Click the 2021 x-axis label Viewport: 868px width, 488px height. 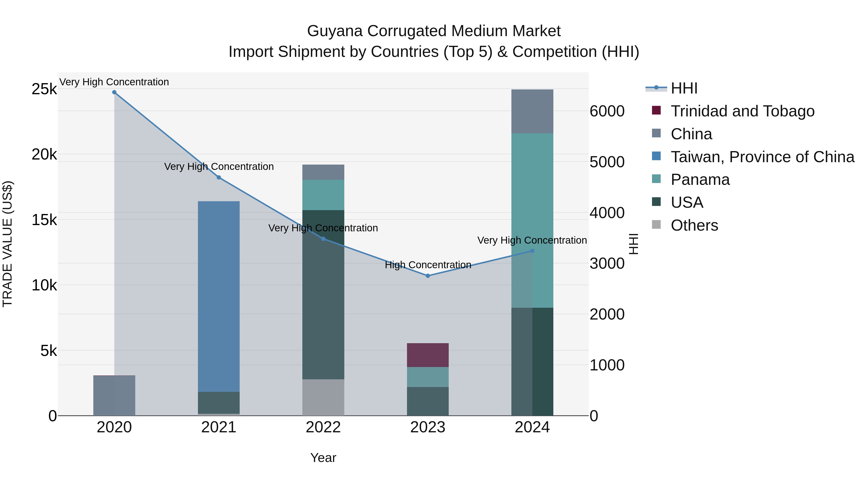[x=219, y=427]
